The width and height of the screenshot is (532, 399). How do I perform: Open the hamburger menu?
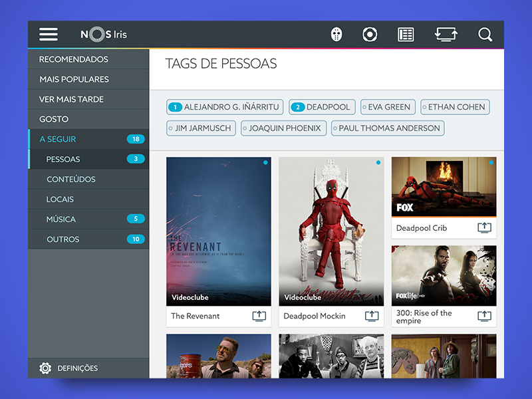point(48,35)
